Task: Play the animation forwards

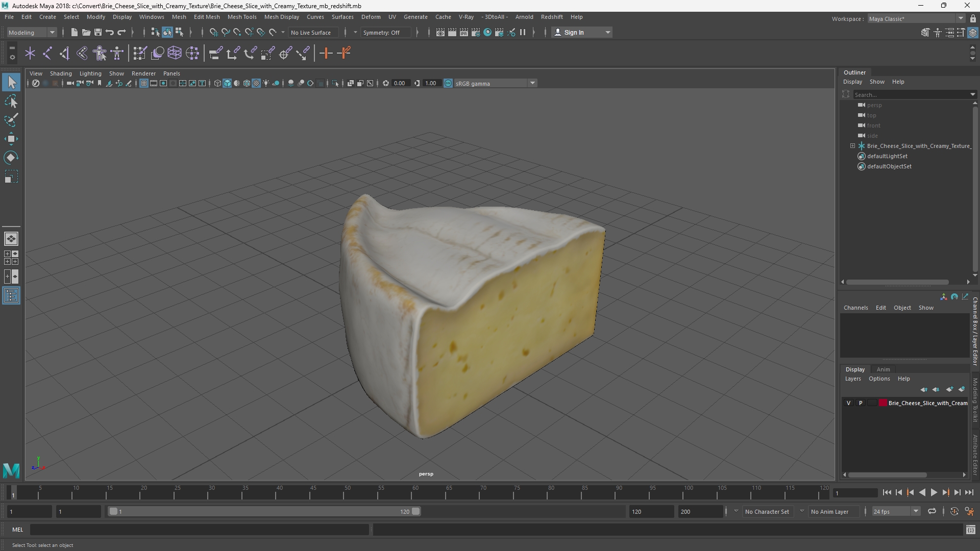Action: click(934, 492)
